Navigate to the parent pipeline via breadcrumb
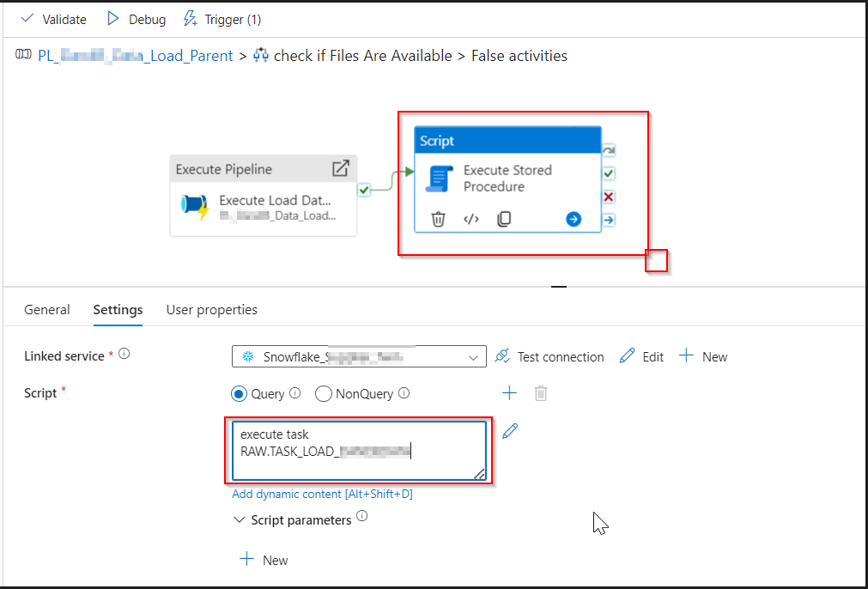This screenshot has height=589, width=868. pos(133,55)
